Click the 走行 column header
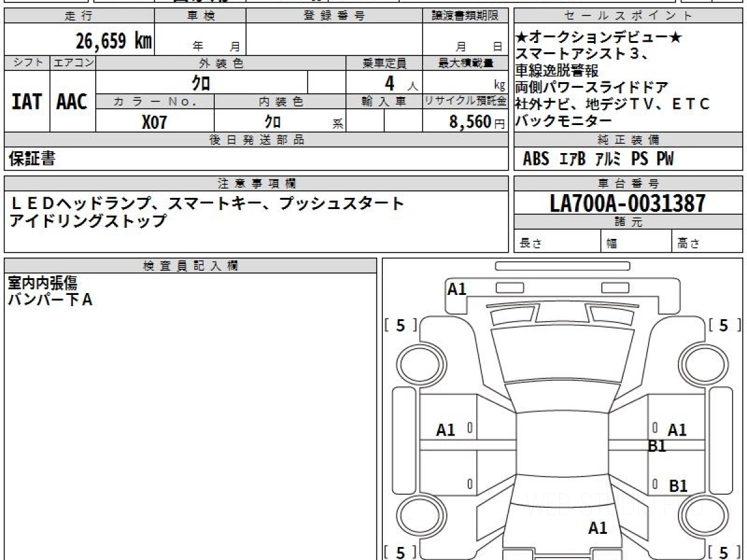Image resolution: width=747 pixels, height=560 pixels. (79, 16)
